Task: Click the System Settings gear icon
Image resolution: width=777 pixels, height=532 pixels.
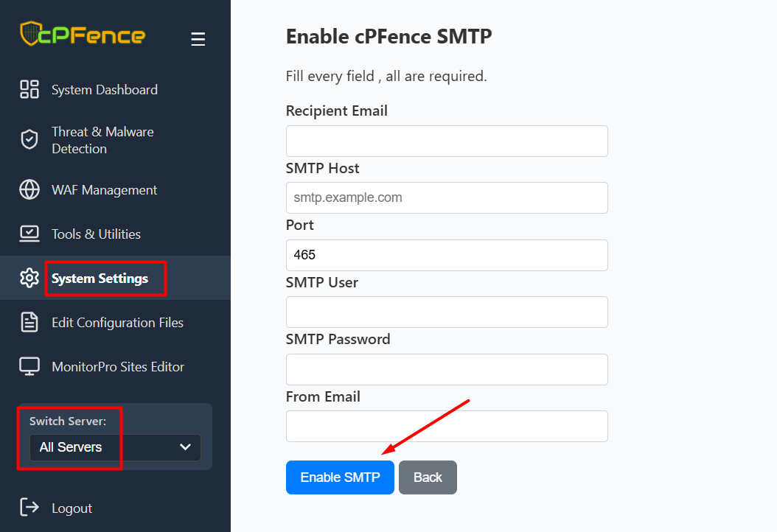Action: point(29,279)
